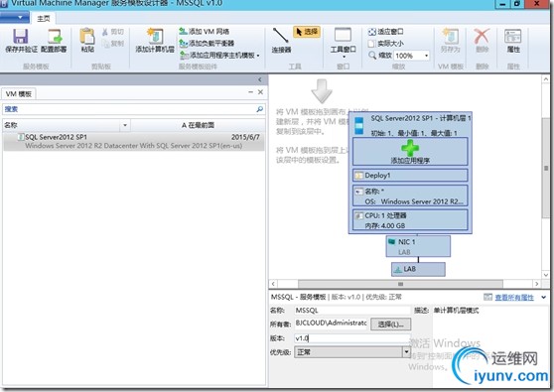Add application host template (添加应用程序主机模板)
The image size is (554, 392).
219,56
